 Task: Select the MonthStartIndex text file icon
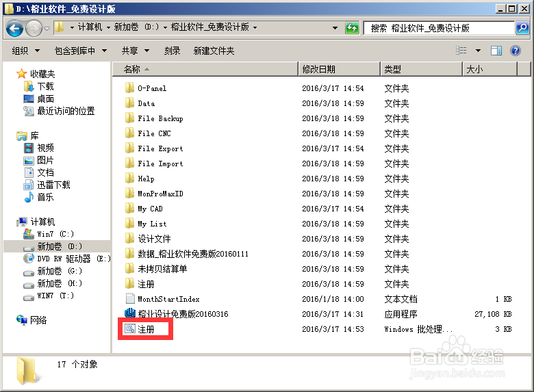tap(130, 298)
